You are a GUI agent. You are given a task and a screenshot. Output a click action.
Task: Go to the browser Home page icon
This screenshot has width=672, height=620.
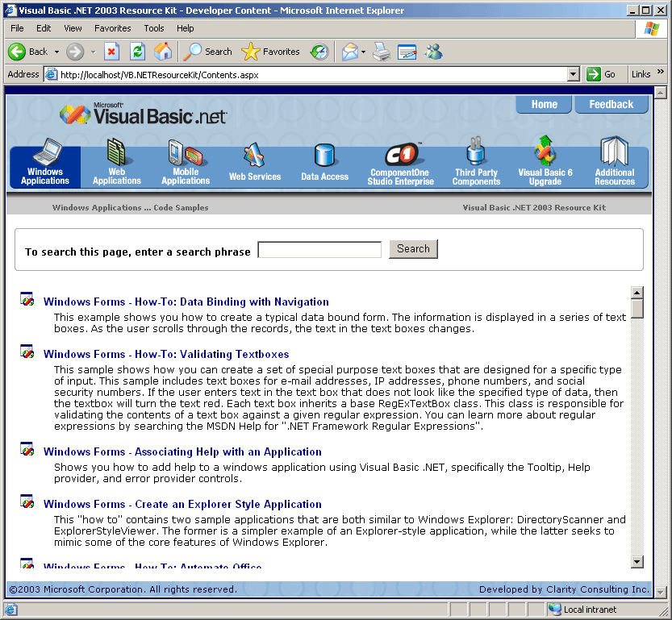163,52
